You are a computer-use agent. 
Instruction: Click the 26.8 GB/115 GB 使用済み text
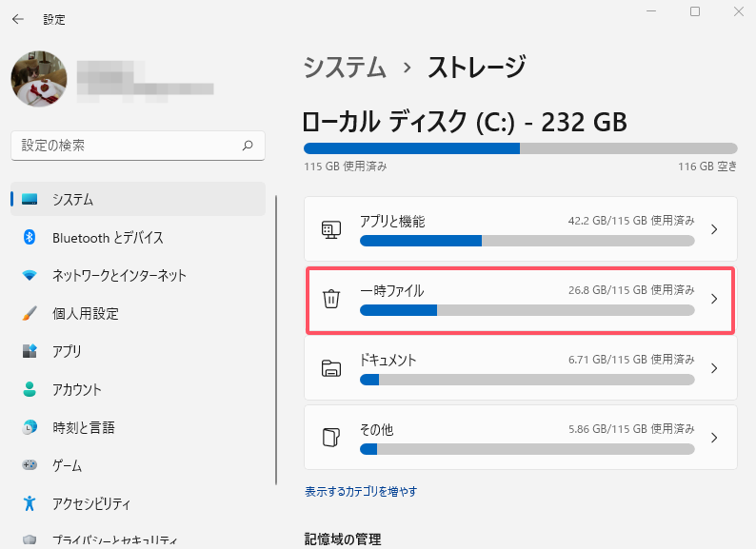pos(631,290)
